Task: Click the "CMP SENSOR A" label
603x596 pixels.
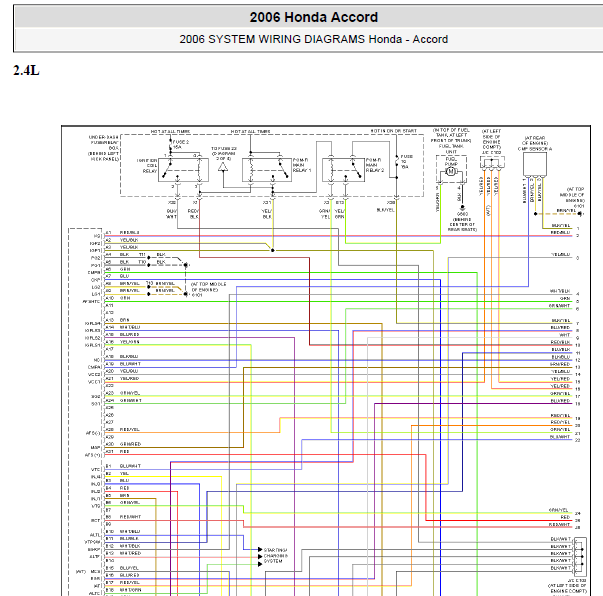Action: click(x=535, y=149)
